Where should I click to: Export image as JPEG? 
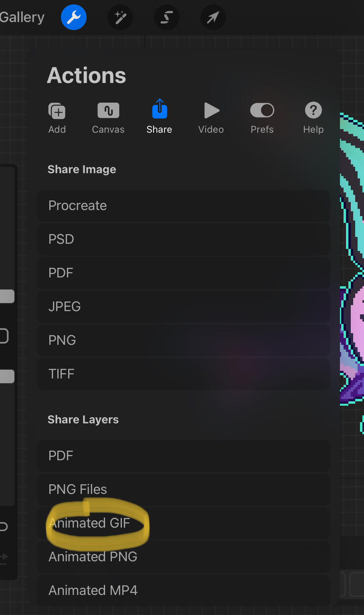(x=183, y=307)
